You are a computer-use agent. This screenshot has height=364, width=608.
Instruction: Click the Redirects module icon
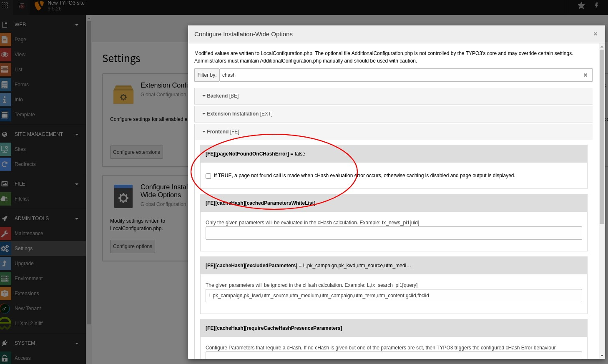5,164
